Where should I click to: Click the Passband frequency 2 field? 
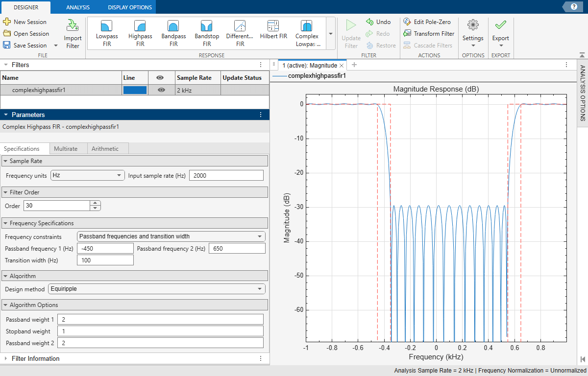pos(237,249)
